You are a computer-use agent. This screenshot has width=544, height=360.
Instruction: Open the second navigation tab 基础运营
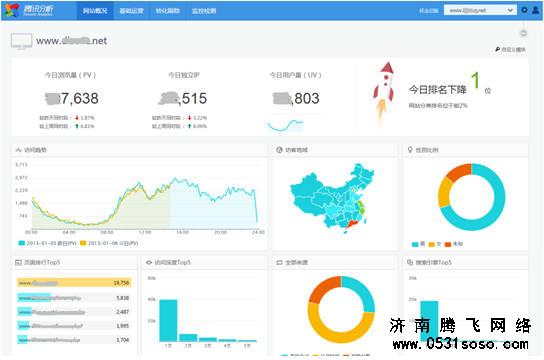[x=131, y=11]
